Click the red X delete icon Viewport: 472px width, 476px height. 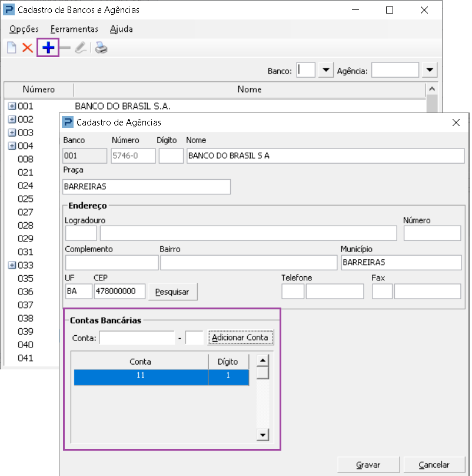pos(28,48)
